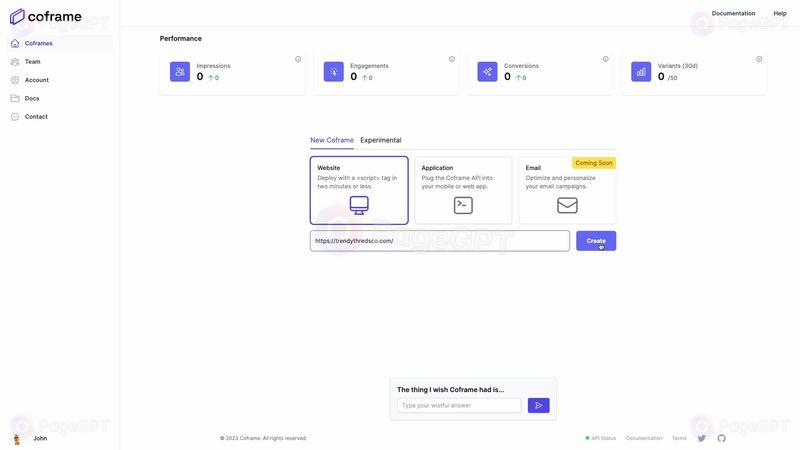800x450 pixels.
Task: Switch to the New Coframe tab
Action: (x=332, y=140)
